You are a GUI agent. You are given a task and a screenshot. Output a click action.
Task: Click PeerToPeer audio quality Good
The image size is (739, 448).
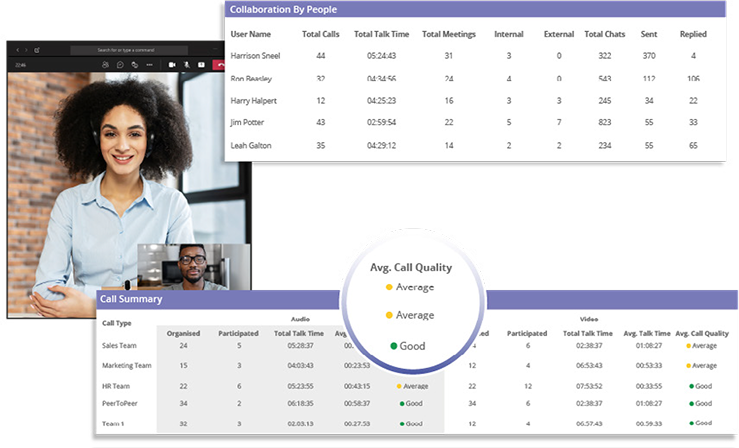click(x=411, y=403)
